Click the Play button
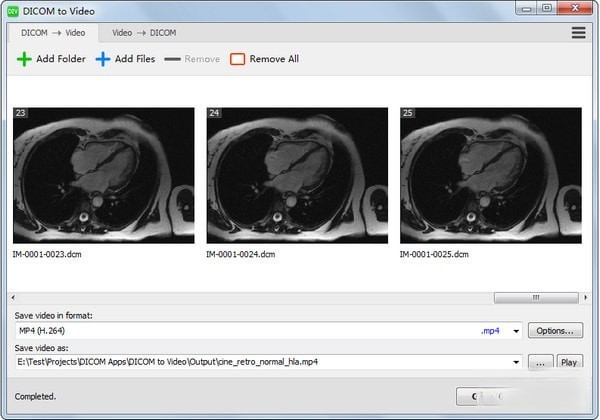The width and height of the screenshot is (600, 420). (x=569, y=362)
